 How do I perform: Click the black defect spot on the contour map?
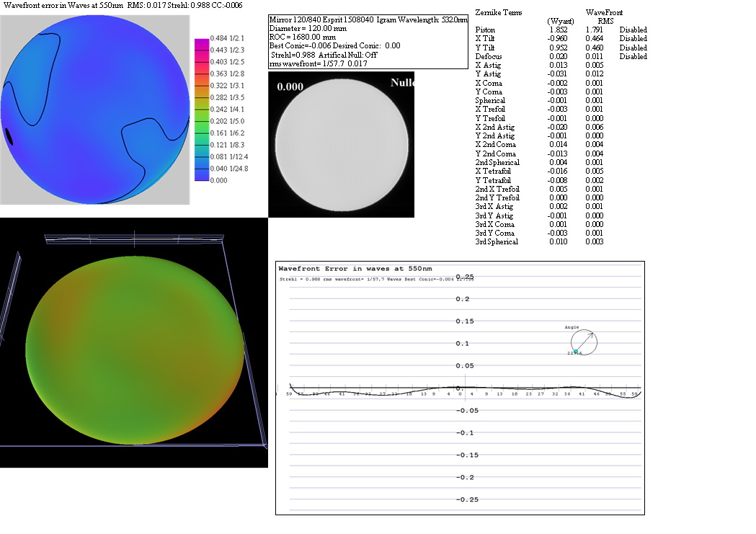[x=10, y=135]
